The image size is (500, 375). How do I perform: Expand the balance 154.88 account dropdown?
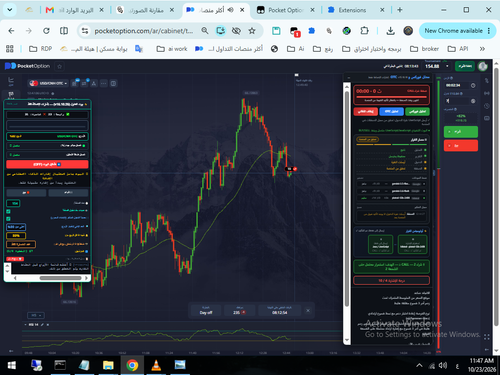click(x=447, y=66)
